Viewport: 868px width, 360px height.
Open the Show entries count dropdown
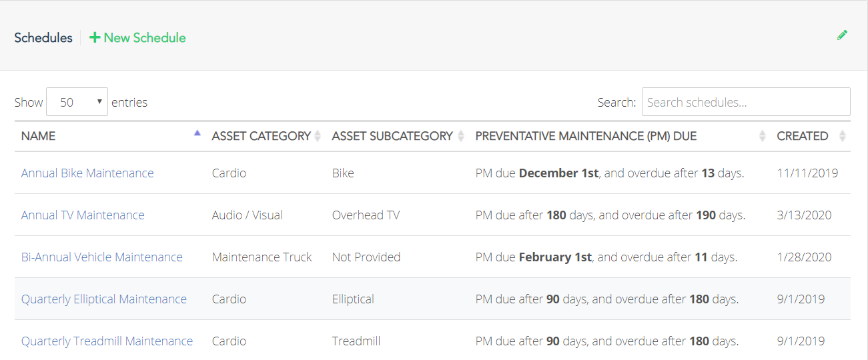[77, 102]
